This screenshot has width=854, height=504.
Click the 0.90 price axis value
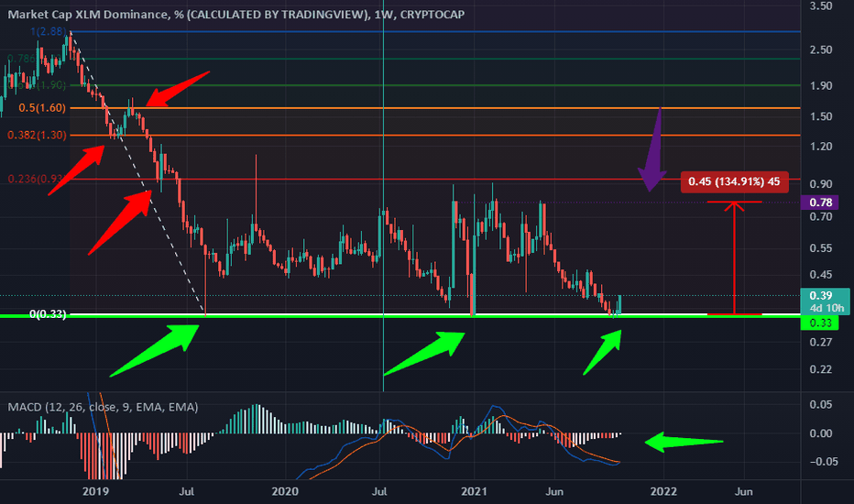[x=821, y=184]
